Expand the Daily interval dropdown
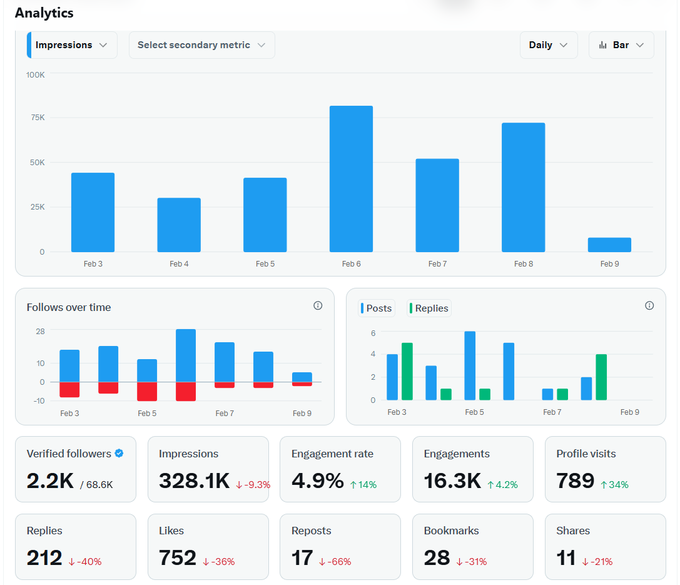680x585 pixels. [549, 45]
